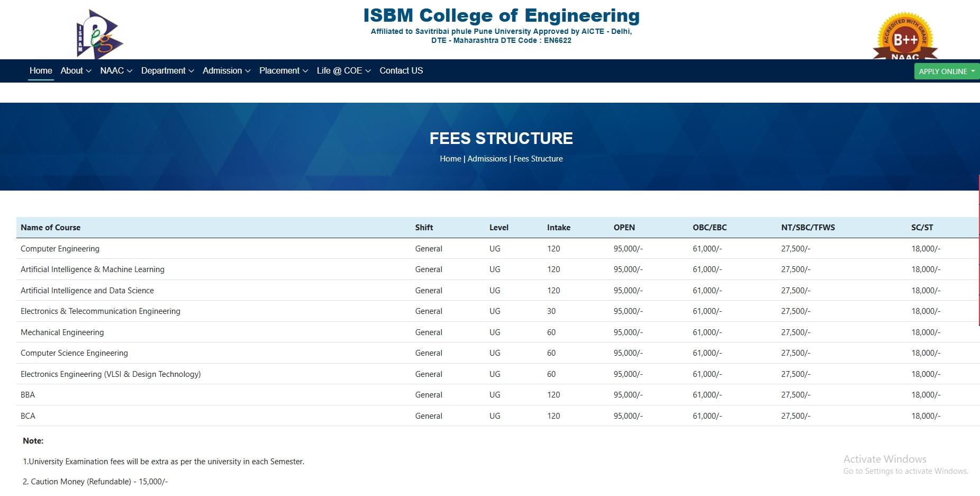Open the Department dropdown menu
Viewport: 980px width, 496px height.
167,71
